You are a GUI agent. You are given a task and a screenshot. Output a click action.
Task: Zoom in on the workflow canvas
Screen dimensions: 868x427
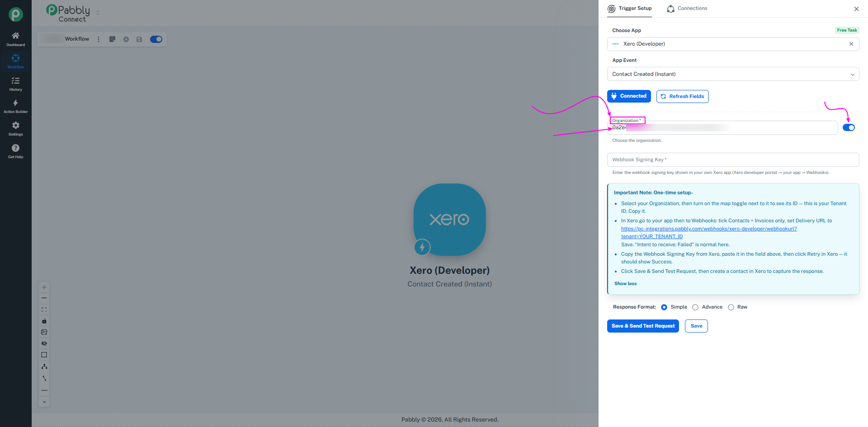point(44,287)
